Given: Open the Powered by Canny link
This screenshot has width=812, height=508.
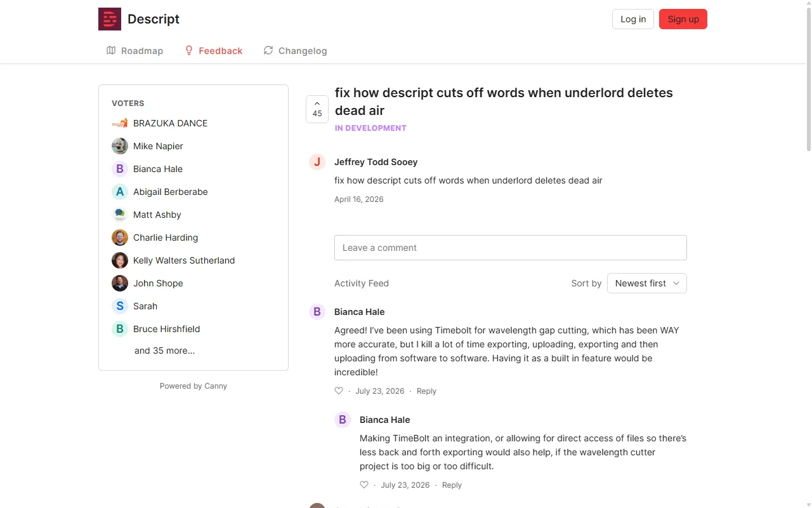Looking at the screenshot, I should click(193, 386).
